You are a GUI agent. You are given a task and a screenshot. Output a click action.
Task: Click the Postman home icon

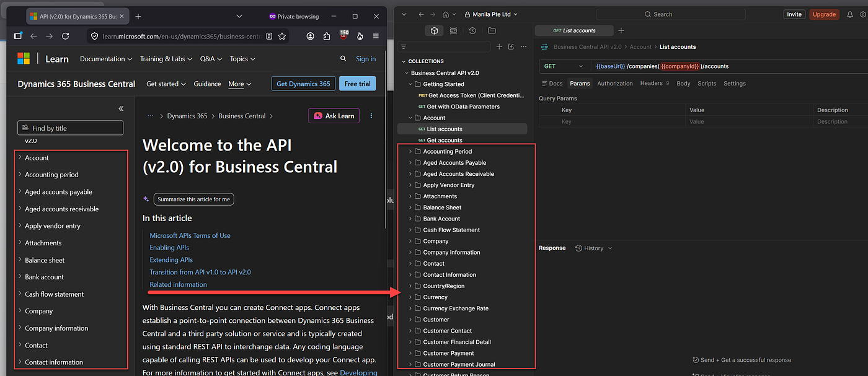446,14
